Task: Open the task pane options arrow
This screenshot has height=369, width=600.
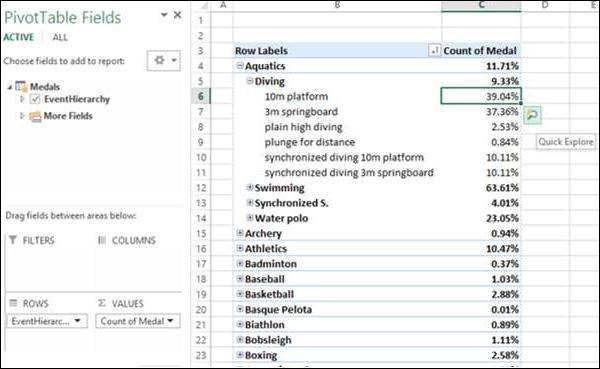Action: [164, 15]
